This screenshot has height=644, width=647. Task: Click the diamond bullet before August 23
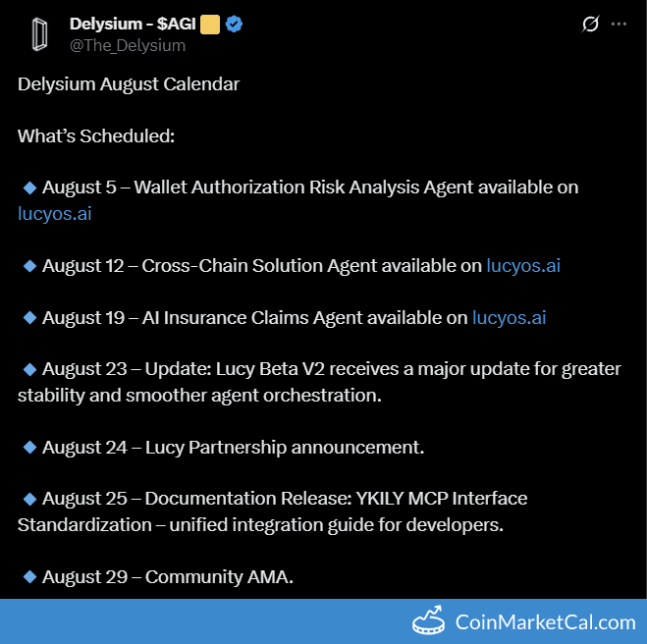(x=29, y=369)
